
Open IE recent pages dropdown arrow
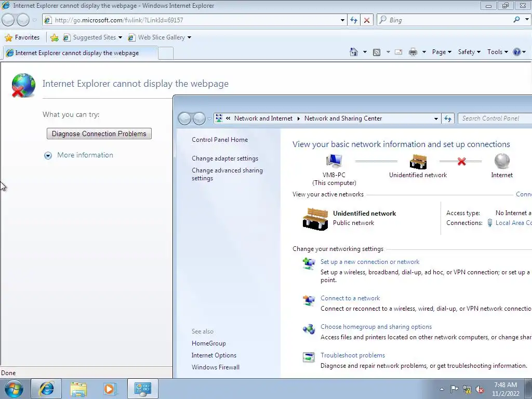pos(34,20)
